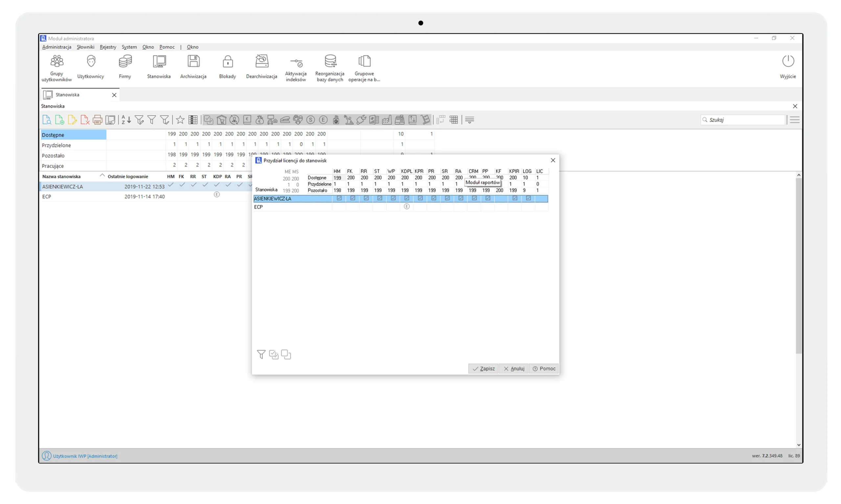Viewport: 841px width, 504px height.
Task: Click the Blokady padlock icon
Action: point(227,62)
